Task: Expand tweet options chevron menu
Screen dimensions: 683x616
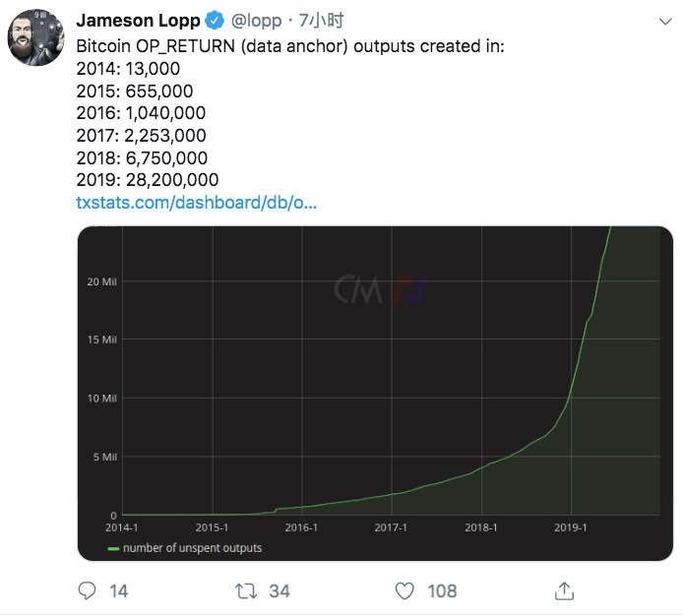Action: [665, 22]
